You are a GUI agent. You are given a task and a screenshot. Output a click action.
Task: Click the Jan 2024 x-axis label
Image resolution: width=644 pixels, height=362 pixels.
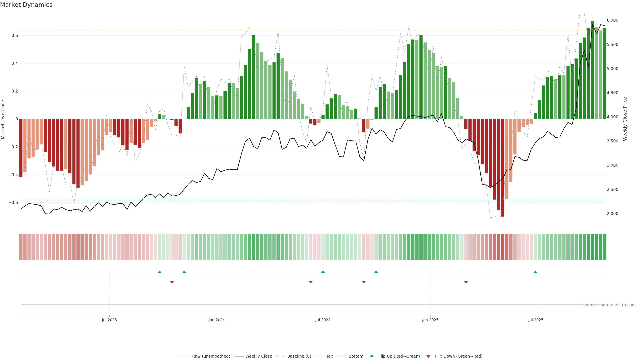coord(217,320)
